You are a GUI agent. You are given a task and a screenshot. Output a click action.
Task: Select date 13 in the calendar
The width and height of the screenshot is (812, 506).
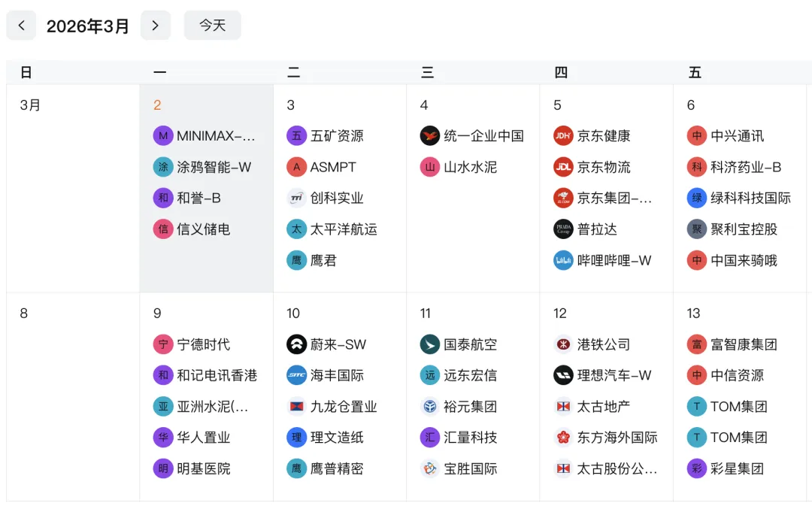[x=693, y=314]
